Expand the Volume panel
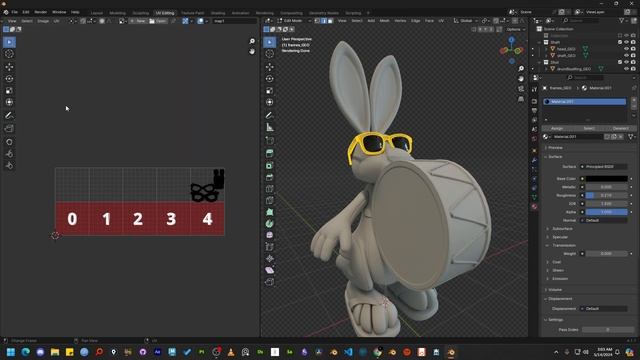Image resolution: width=640 pixels, height=360 pixels. coord(555,290)
